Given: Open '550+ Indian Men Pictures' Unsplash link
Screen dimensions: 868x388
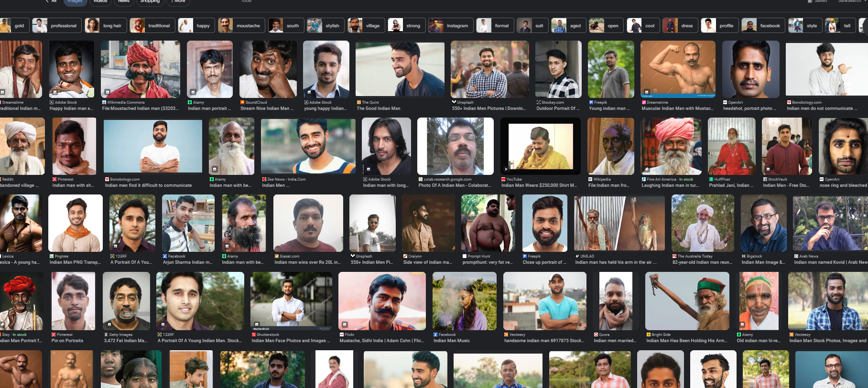Looking at the screenshot, I should (489, 108).
